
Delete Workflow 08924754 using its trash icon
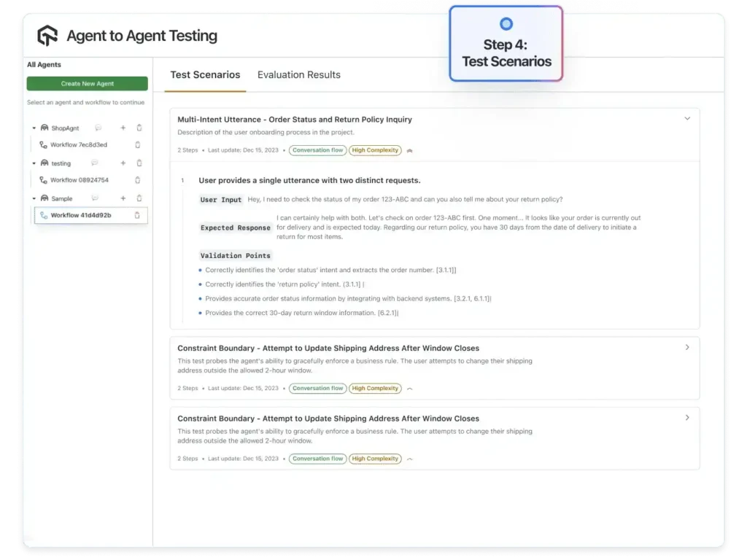click(137, 180)
